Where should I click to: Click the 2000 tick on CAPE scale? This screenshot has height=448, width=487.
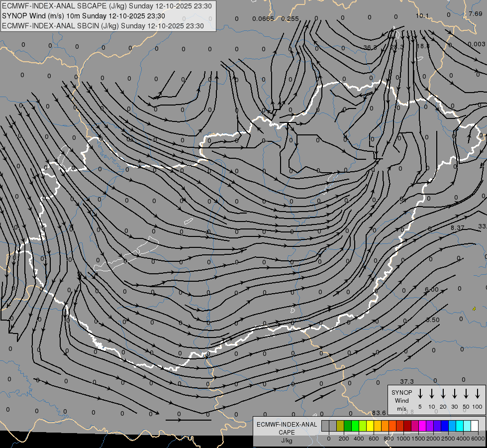[433, 439]
